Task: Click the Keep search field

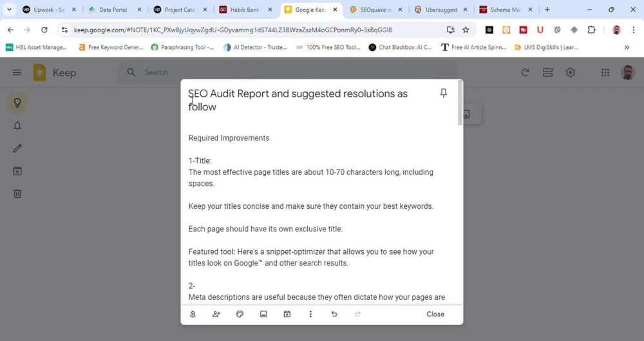Action: [287, 72]
